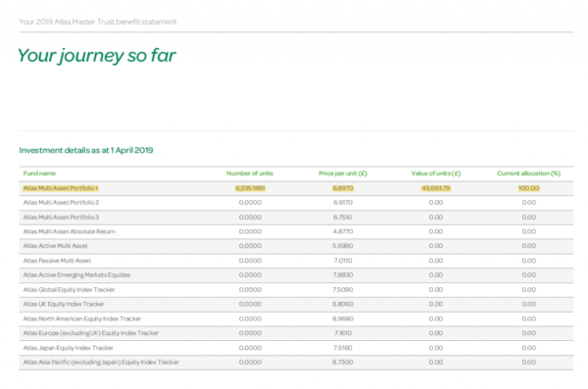Click the price 7.0110

point(343,261)
